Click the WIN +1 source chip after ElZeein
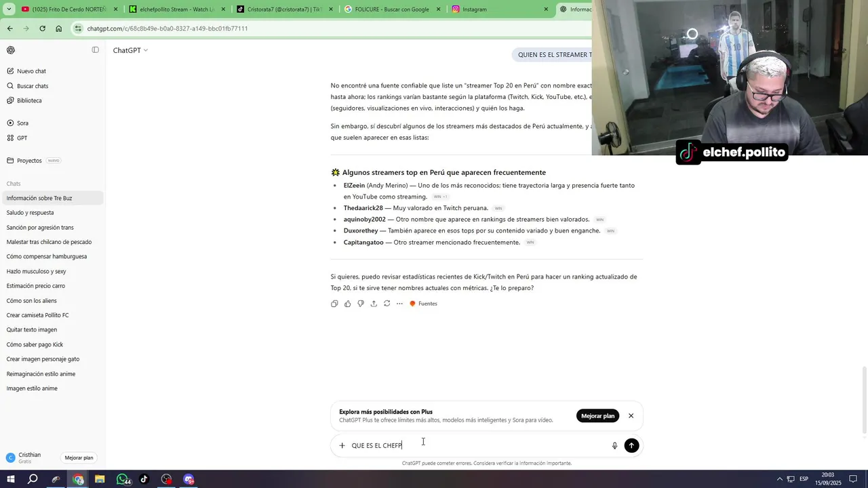 (440, 197)
